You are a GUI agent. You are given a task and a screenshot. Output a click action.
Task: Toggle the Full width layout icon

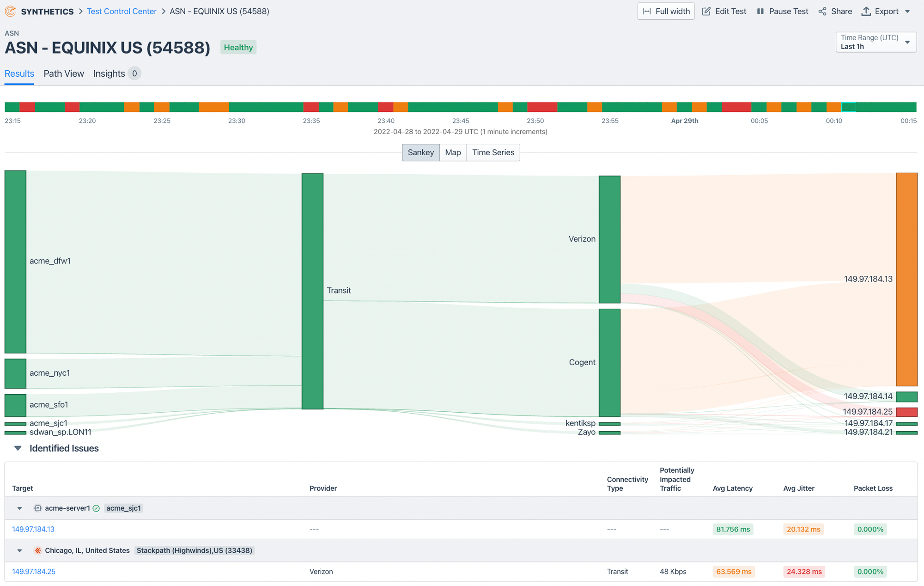[x=647, y=11]
